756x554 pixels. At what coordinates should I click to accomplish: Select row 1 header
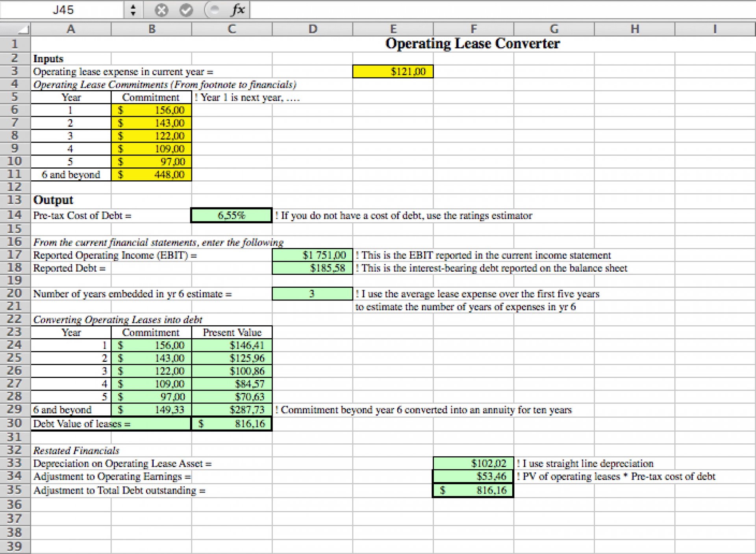point(15,44)
